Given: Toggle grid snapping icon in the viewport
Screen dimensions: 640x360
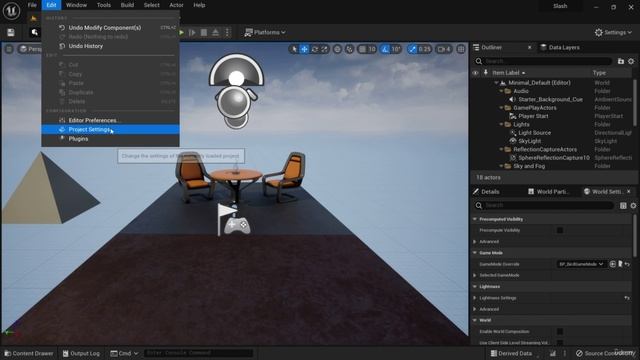Looking at the screenshot, I should [362, 49].
